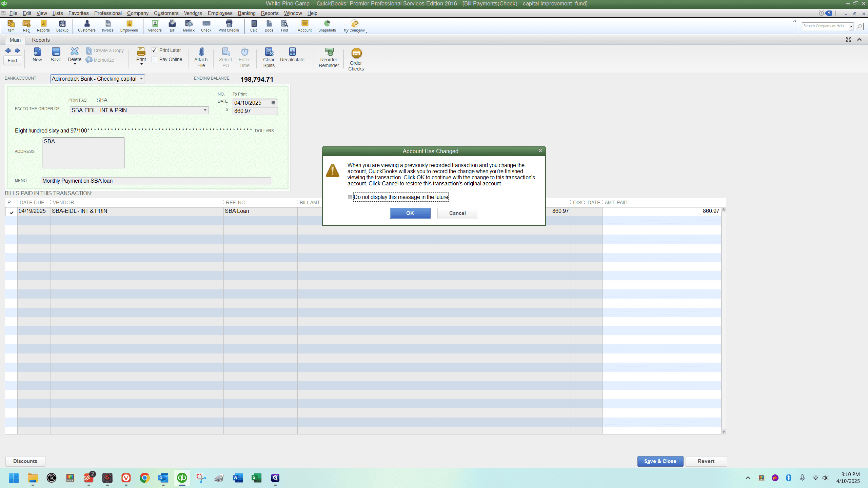Click the New transaction icon
The image size is (868, 488).
pyautogui.click(x=37, y=55)
